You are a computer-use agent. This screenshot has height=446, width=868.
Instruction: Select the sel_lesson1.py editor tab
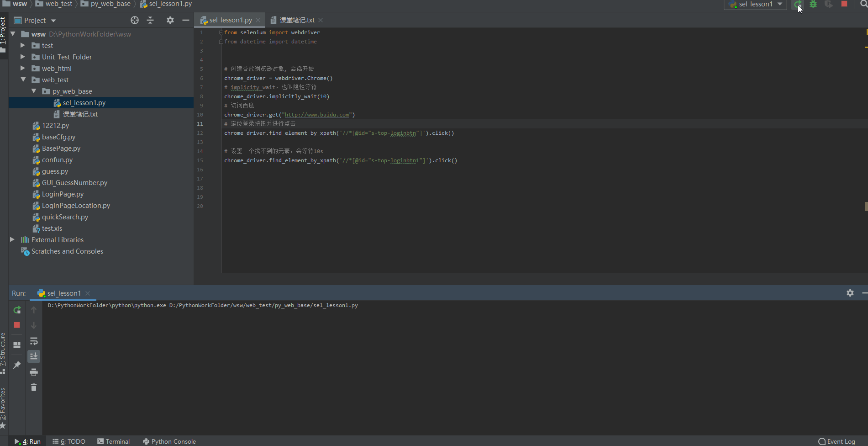pos(230,20)
